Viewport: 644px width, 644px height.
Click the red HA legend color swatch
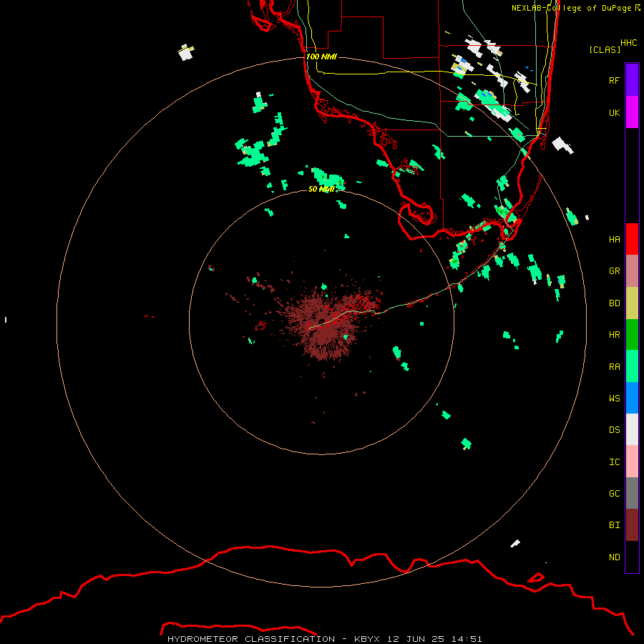(632, 239)
